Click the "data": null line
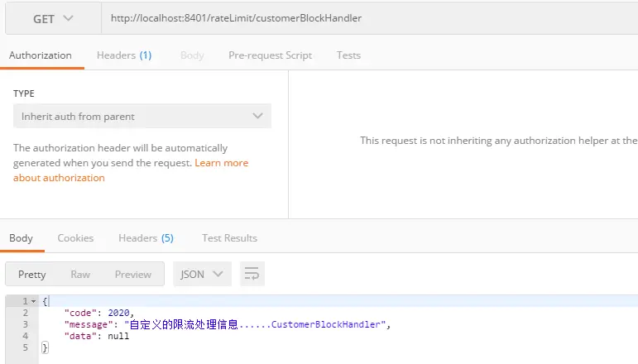The width and height of the screenshot is (638, 364). 97,336
